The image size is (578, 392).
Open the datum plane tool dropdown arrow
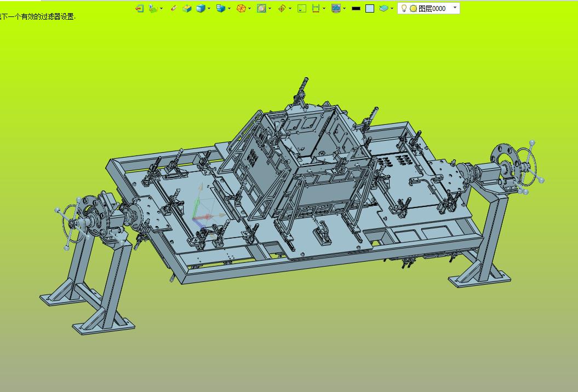tap(162, 8)
